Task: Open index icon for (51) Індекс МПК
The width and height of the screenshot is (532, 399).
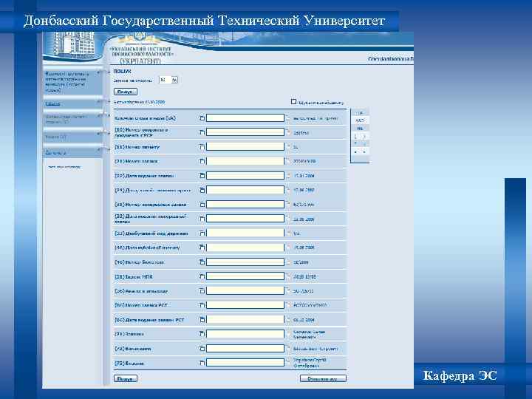Action: click(x=202, y=276)
